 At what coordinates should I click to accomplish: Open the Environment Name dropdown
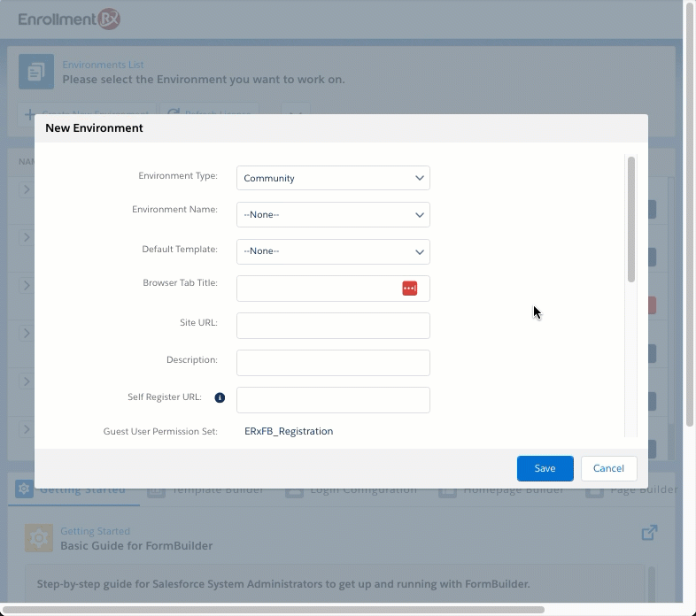tap(333, 214)
